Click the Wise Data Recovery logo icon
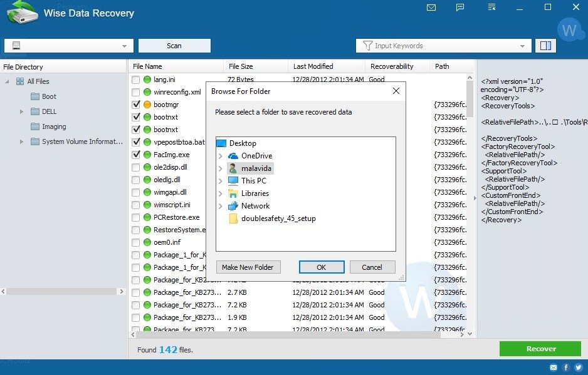The height and width of the screenshot is (375, 588). click(x=22, y=13)
